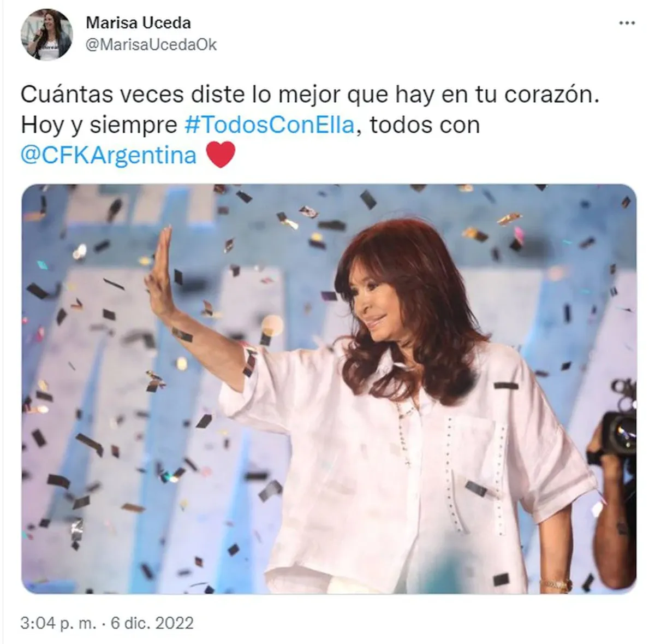Follow the #TodosConElla hashtag link
655x644 pixels.
tap(270, 125)
